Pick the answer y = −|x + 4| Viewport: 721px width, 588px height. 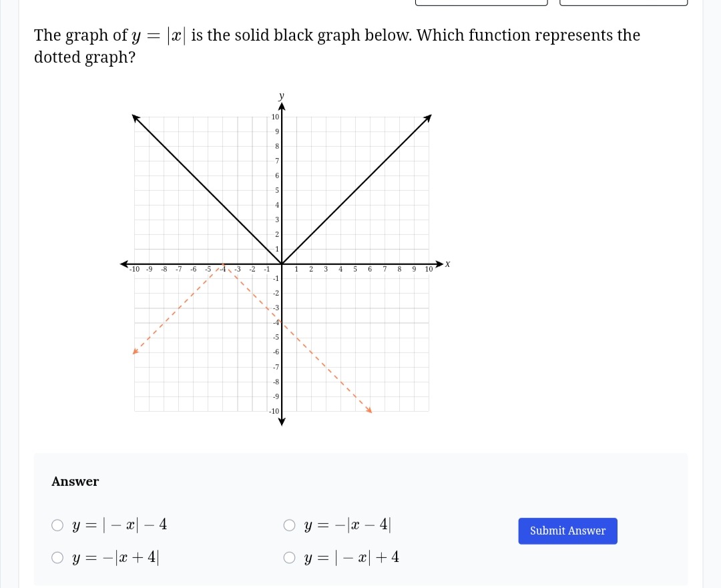[x=57, y=558]
